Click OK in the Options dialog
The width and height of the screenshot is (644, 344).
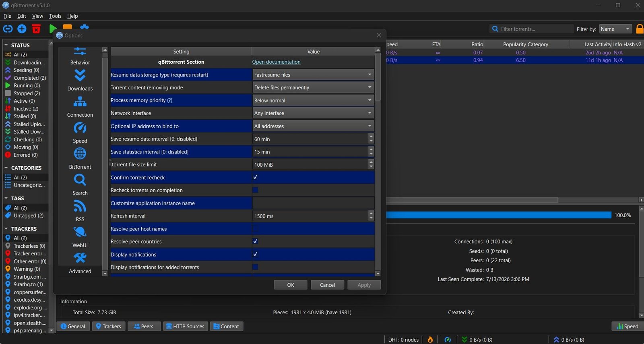coord(291,285)
